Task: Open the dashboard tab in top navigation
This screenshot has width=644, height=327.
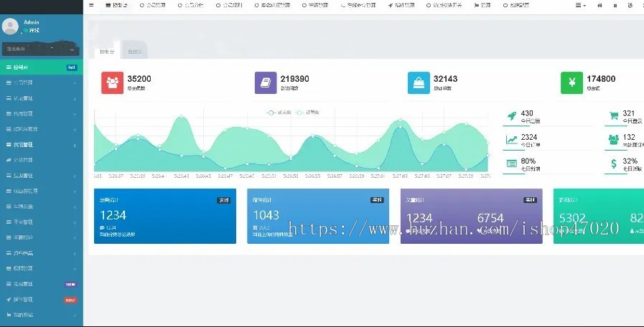Action: point(116,5)
